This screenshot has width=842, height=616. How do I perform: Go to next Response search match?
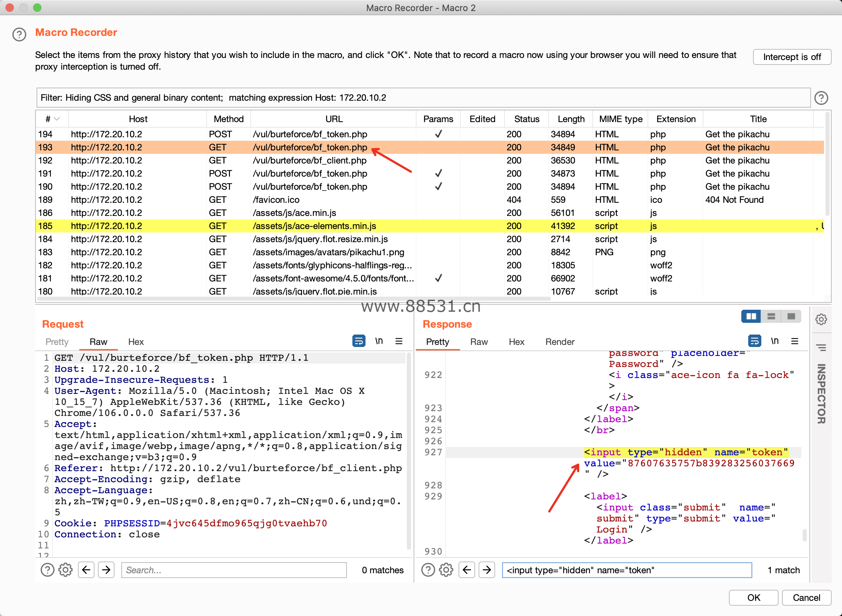pyautogui.click(x=487, y=570)
